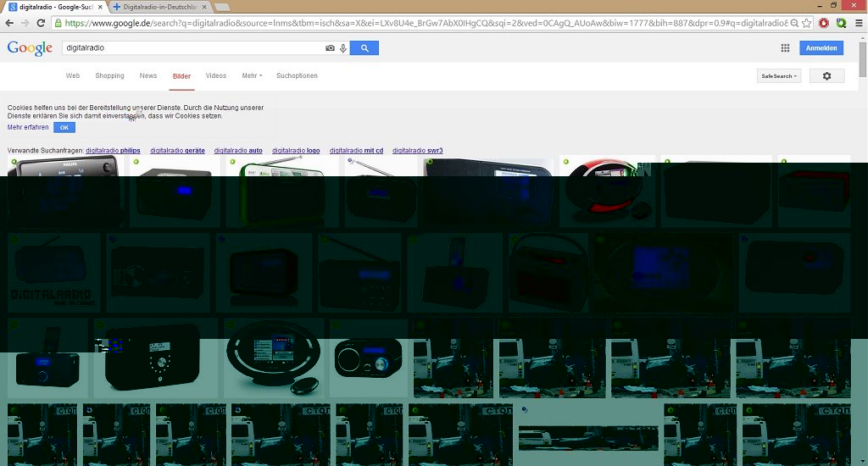Switch to the Shopping search tab
The image size is (868, 466).
click(x=109, y=76)
